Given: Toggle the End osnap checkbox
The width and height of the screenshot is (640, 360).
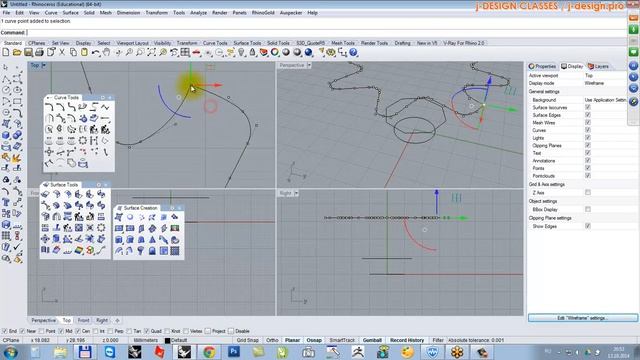Looking at the screenshot, I should point(5,331).
